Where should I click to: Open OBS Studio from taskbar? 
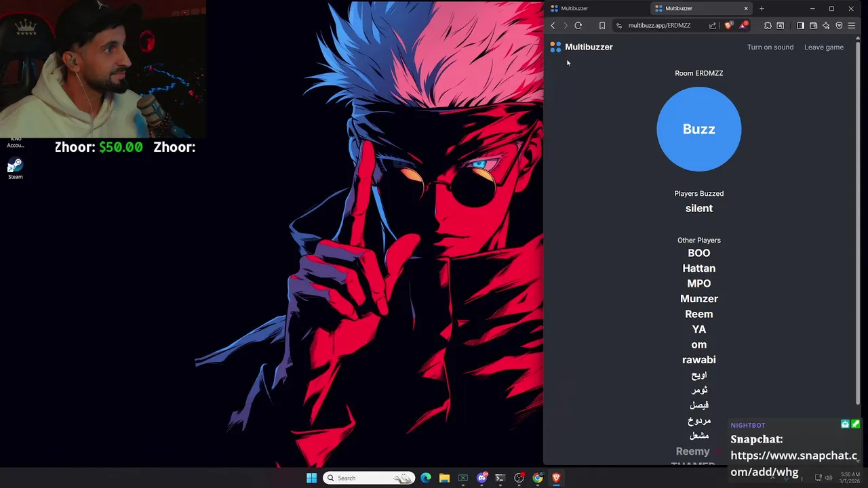519,478
